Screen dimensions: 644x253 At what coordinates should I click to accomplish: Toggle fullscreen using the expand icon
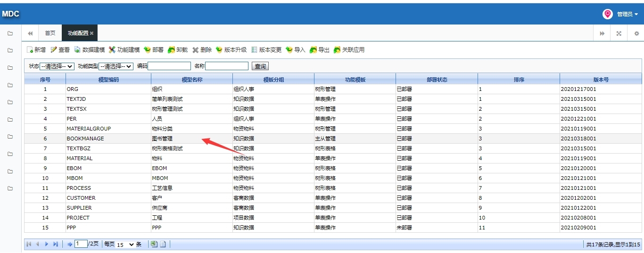(619, 33)
